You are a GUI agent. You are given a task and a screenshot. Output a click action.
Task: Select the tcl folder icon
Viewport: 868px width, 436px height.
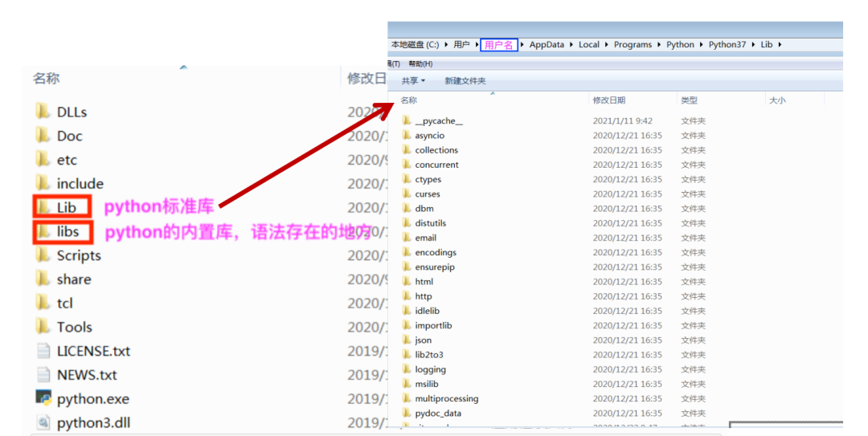click(43, 302)
